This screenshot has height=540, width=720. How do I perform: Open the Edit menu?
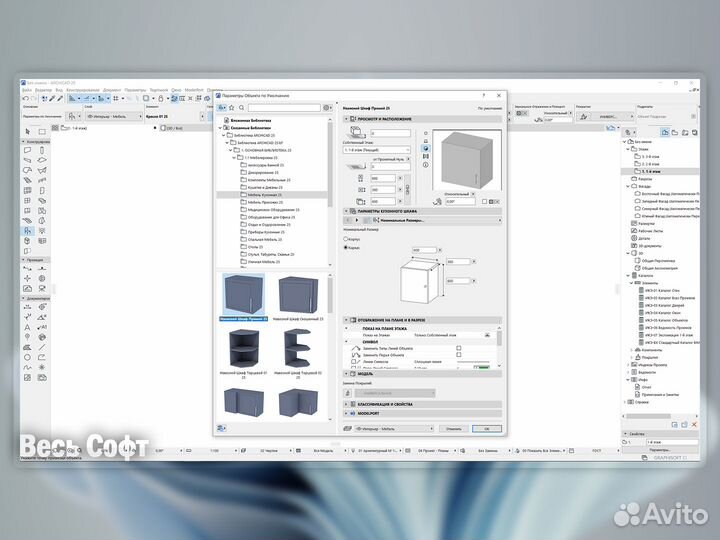(44, 90)
